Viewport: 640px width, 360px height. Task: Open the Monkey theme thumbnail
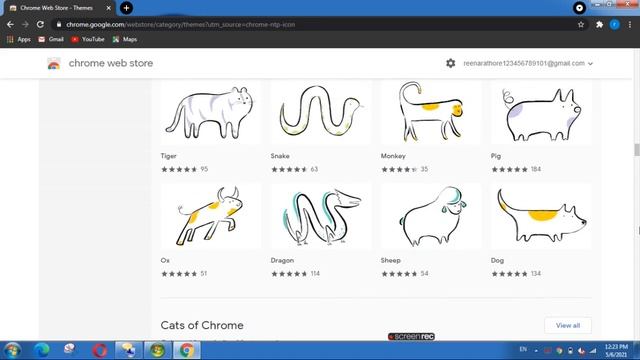click(x=431, y=112)
